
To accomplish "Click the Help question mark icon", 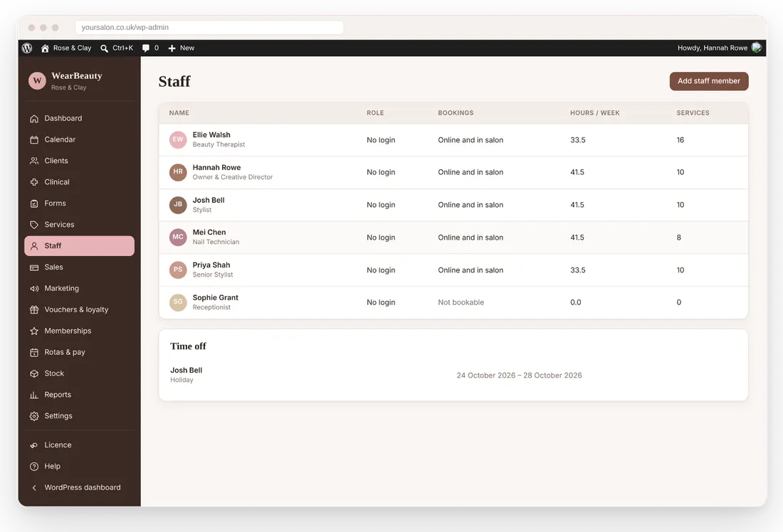I will [x=34, y=467].
